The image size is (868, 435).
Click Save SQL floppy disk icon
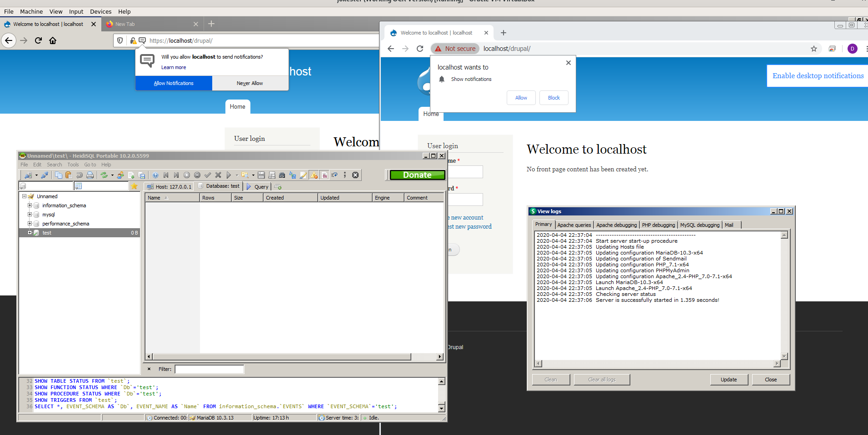pyautogui.click(x=261, y=175)
